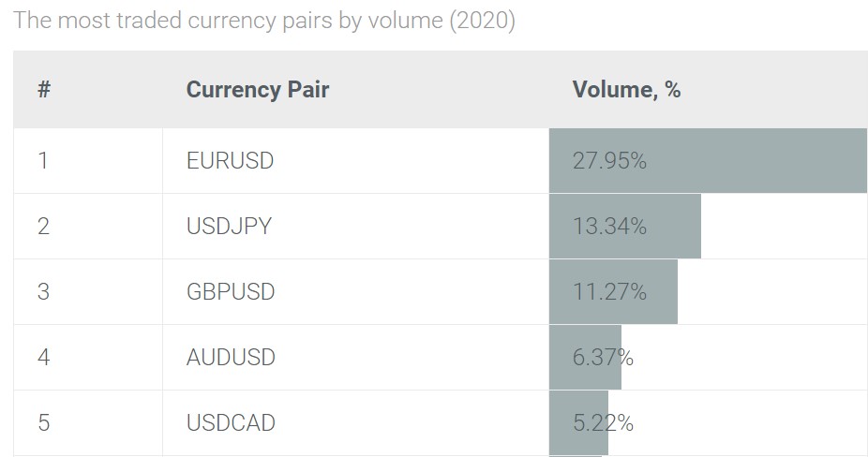868x457 pixels.
Task: Click the 6.37% volume bar
Action: (x=585, y=358)
